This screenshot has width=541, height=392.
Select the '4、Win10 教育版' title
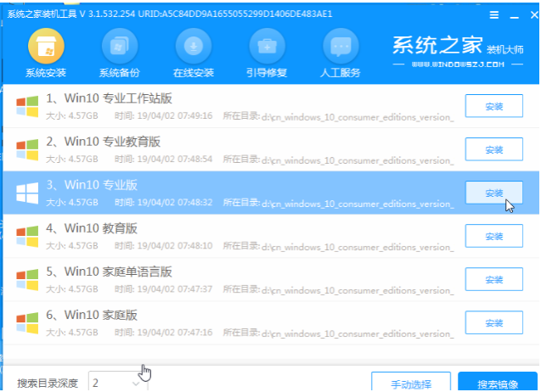pos(92,228)
